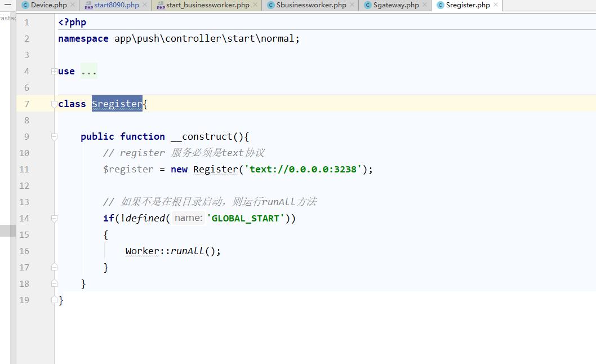Screen dimensions: 596x364
Task: Collapse the if defined block fold
Action: coord(54,218)
